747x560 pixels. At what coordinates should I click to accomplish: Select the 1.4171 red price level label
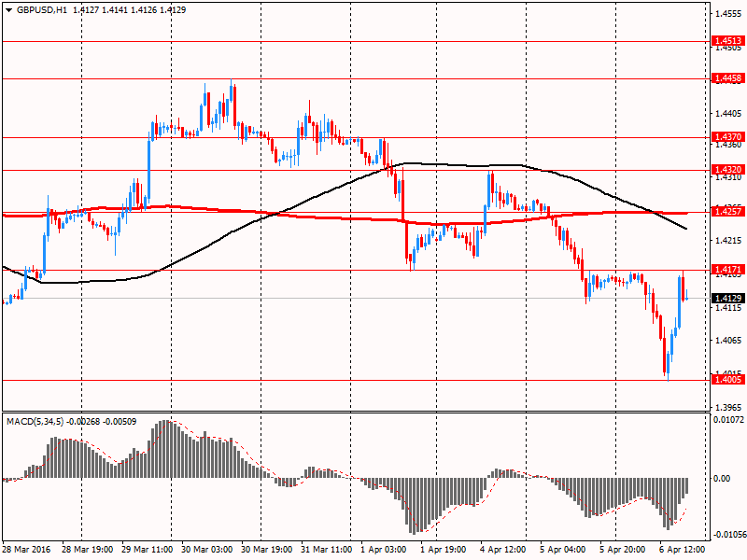click(x=727, y=270)
